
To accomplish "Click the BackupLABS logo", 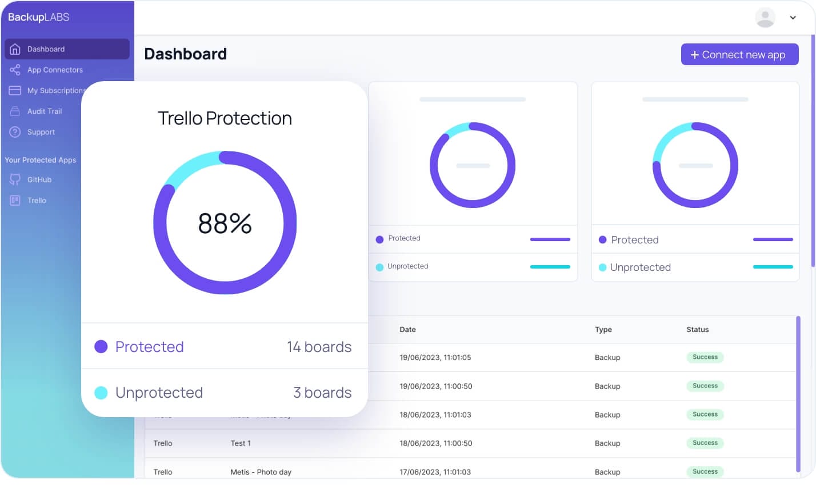I will pos(38,17).
